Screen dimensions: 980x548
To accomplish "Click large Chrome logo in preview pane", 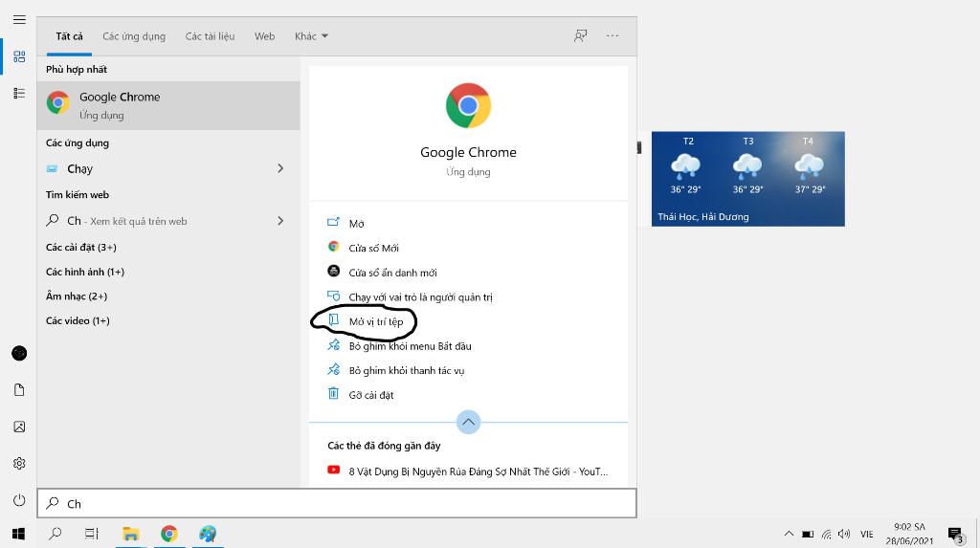I will click(x=468, y=105).
